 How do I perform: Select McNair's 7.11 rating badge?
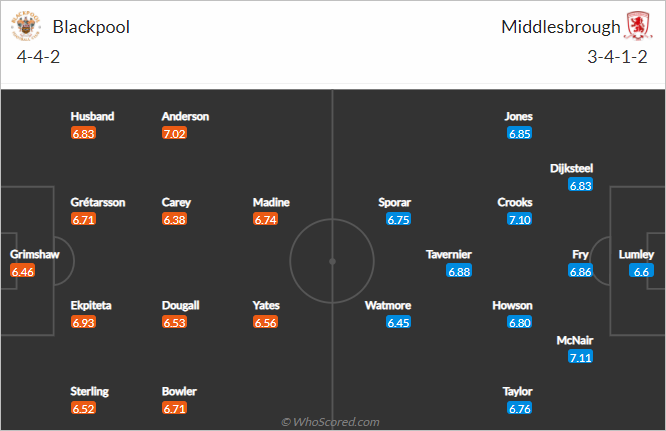click(x=580, y=357)
